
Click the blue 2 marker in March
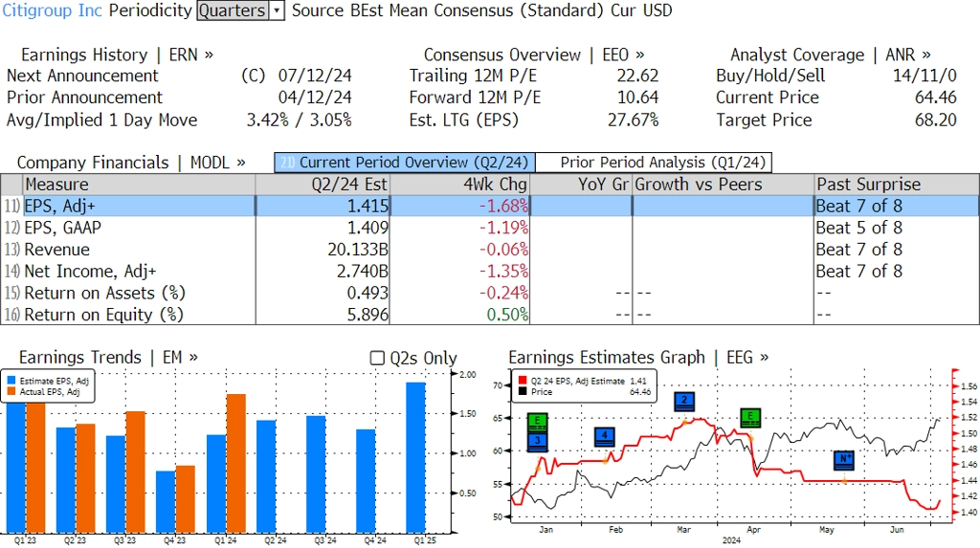tap(684, 401)
